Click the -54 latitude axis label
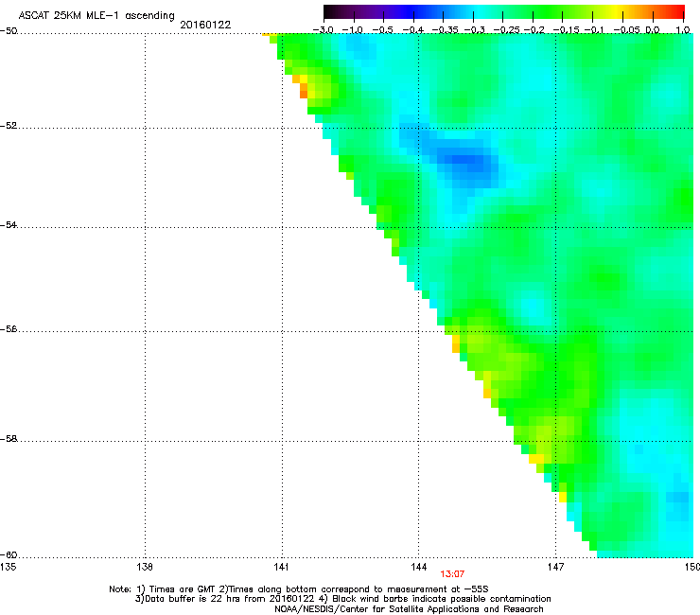The width and height of the screenshot is (700, 615). click(x=9, y=225)
